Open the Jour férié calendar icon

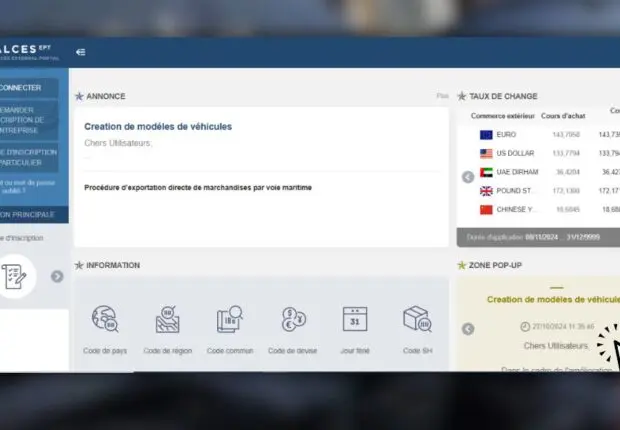[x=355, y=319]
